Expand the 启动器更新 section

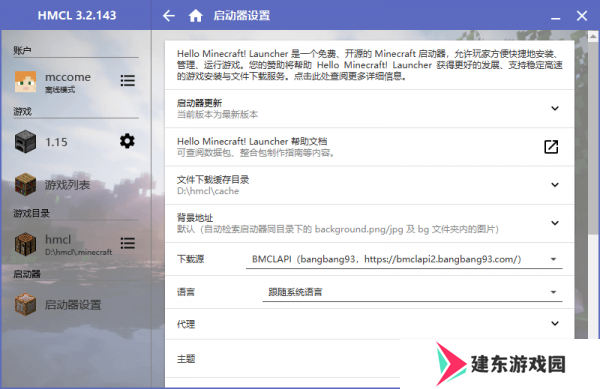(369, 109)
